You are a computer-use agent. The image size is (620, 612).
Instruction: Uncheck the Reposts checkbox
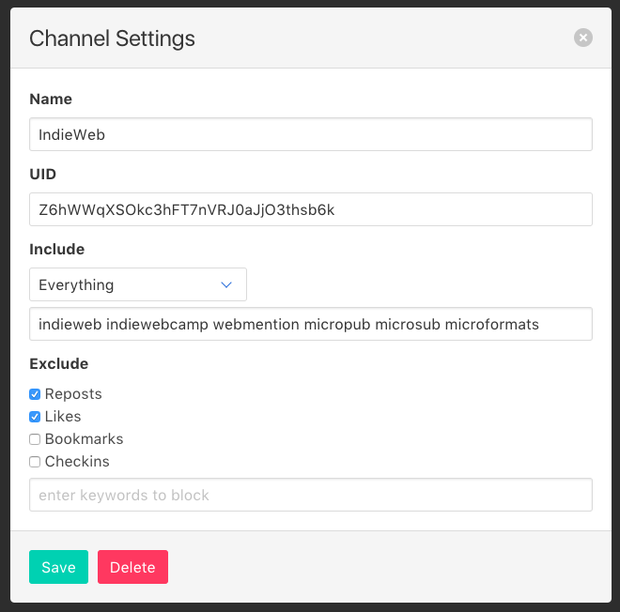35,394
